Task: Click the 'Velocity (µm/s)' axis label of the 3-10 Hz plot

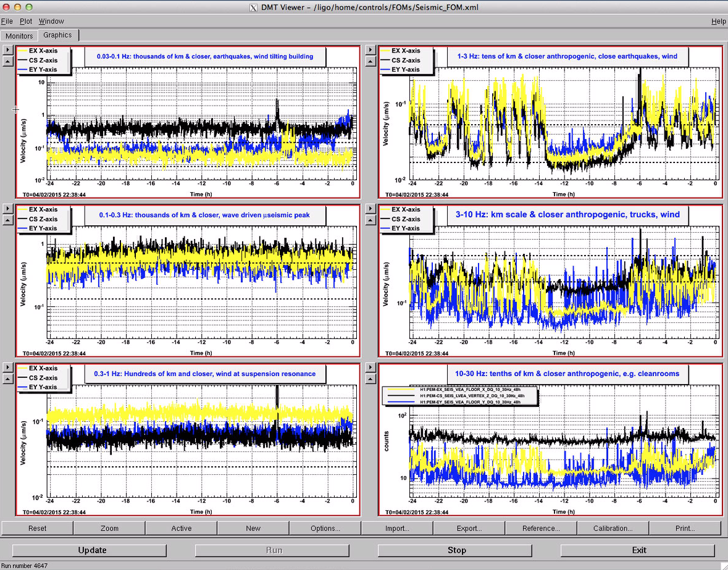Action: click(386, 284)
